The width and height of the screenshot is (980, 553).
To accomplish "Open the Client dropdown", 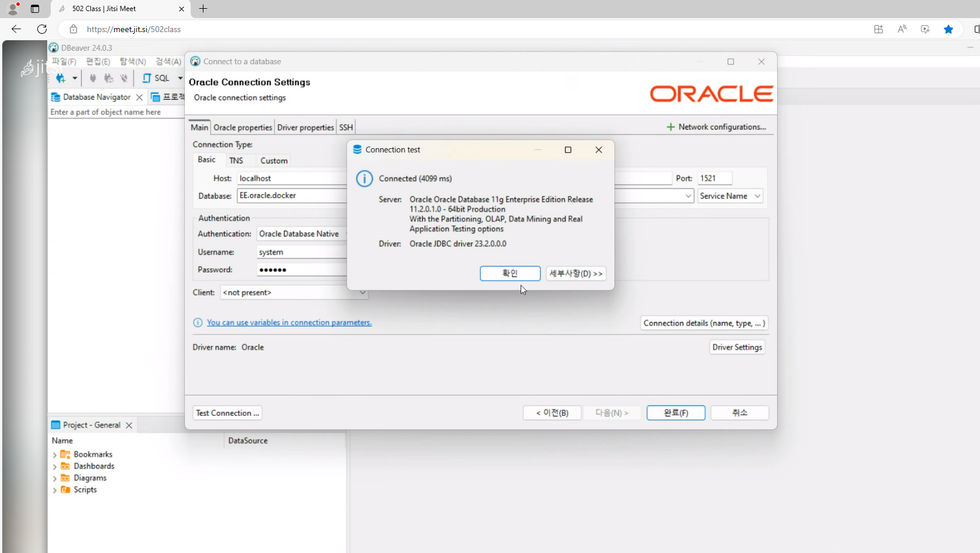I will point(294,292).
